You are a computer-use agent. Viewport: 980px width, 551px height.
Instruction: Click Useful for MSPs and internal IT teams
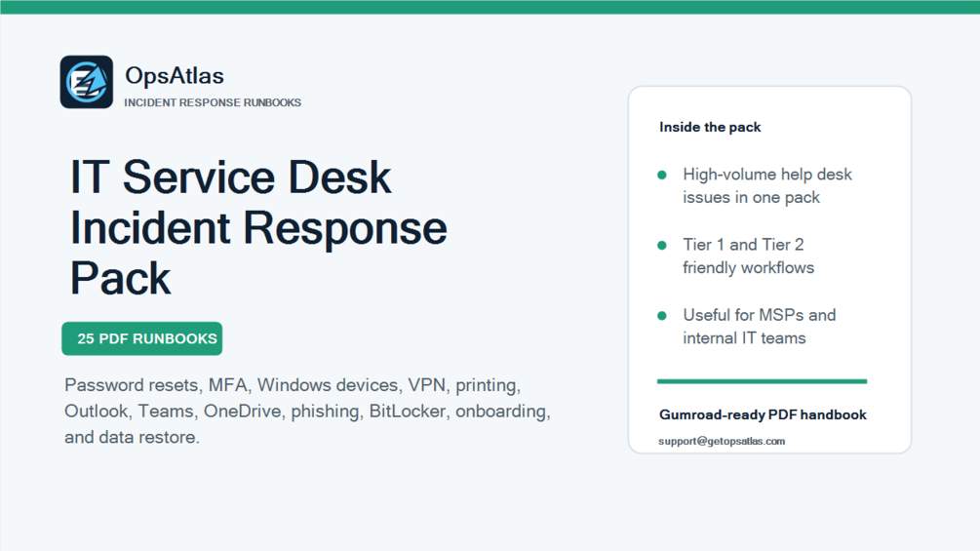click(759, 327)
